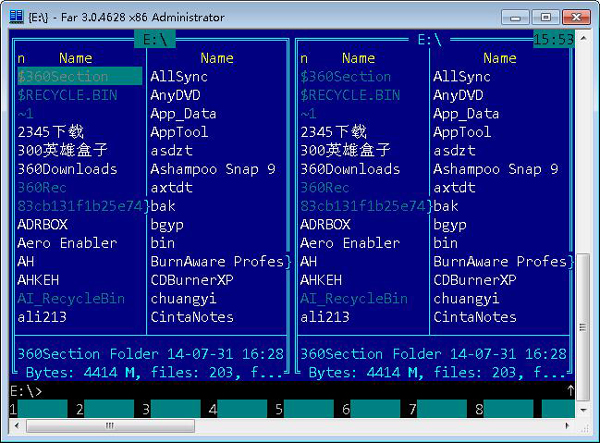Select Aero Enabler in left panel
The image size is (600, 443).
(x=67, y=243)
